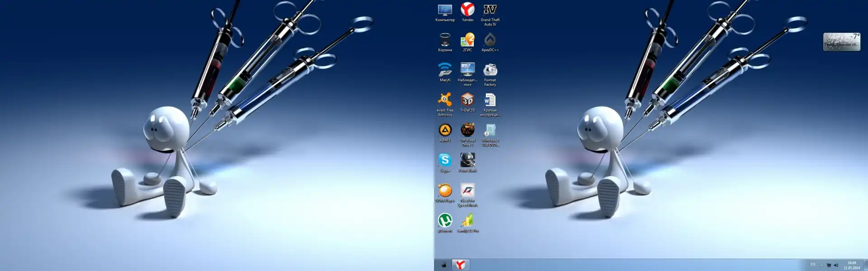Select the µTorrent desktop icon
Viewport: 868px width, 271px height.
coord(445,221)
